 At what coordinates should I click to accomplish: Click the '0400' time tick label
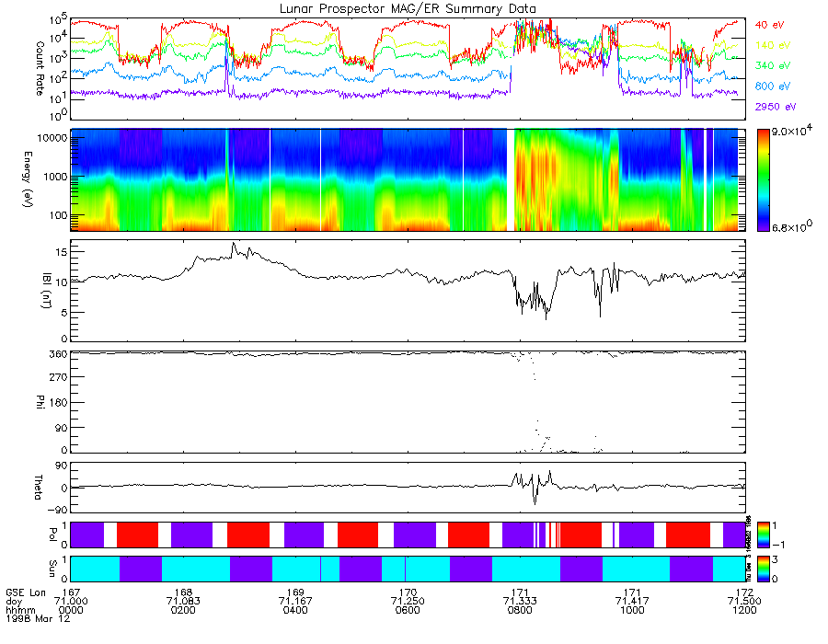tap(295, 610)
